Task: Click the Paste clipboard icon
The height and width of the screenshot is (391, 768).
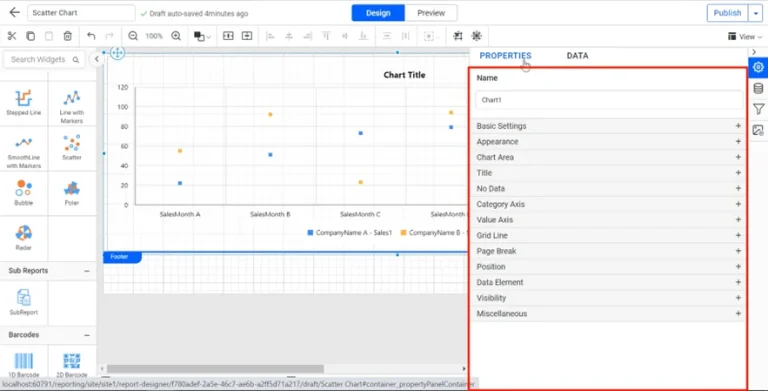Action: (49, 36)
